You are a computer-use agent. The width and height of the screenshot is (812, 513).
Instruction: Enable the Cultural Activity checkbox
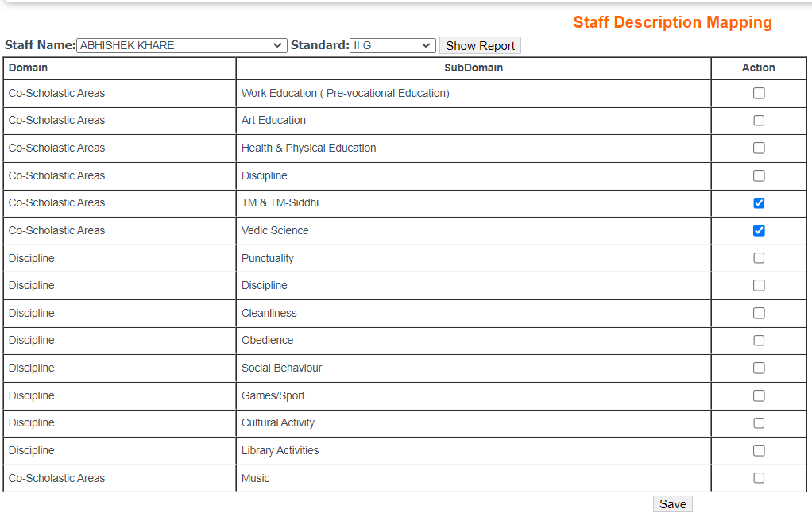759,423
